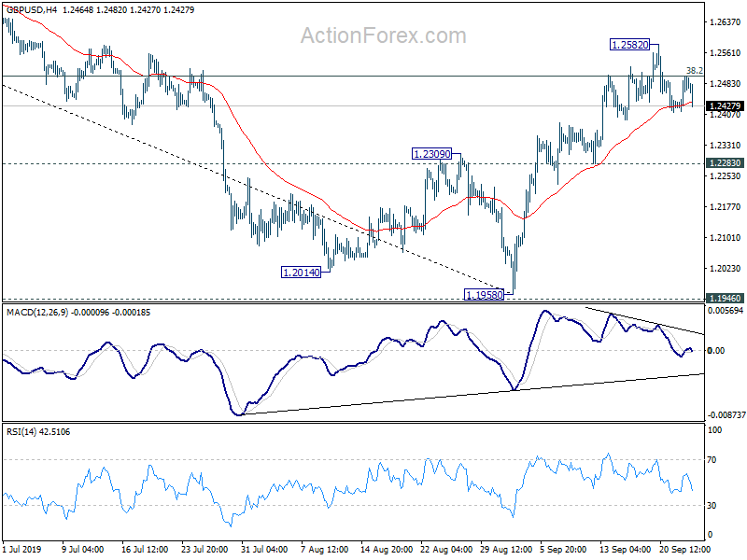
Task: Click the 13 Sep 04:00 time label
Action: click(625, 549)
